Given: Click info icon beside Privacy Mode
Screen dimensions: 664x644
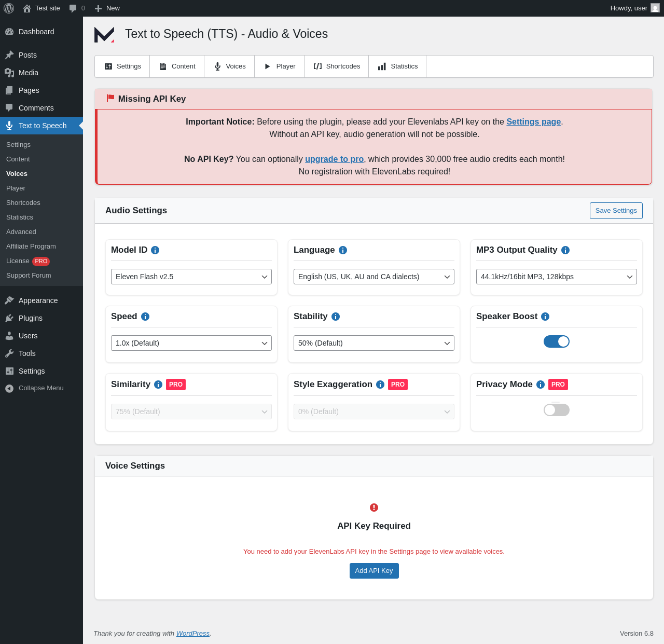Looking at the screenshot, I should 541,385.
